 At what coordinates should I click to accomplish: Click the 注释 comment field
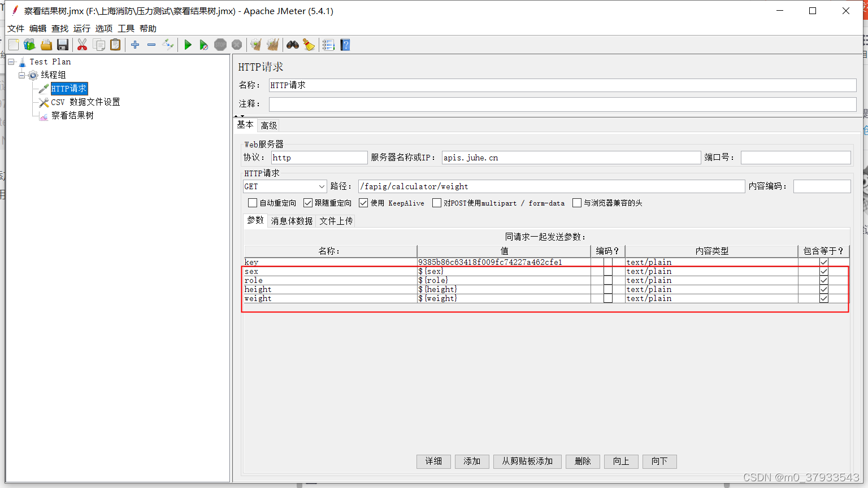point(563,104)
